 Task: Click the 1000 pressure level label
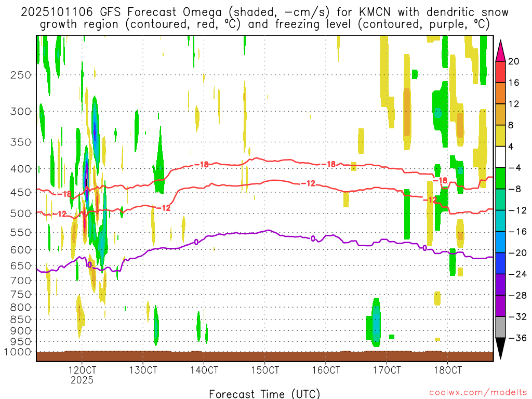tap(17, 352)
